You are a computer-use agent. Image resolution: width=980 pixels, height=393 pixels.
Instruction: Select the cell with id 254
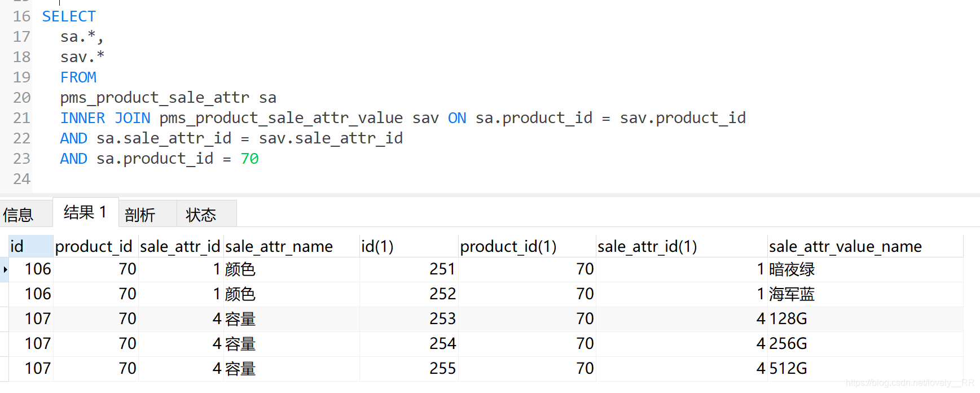pos(442,344)
